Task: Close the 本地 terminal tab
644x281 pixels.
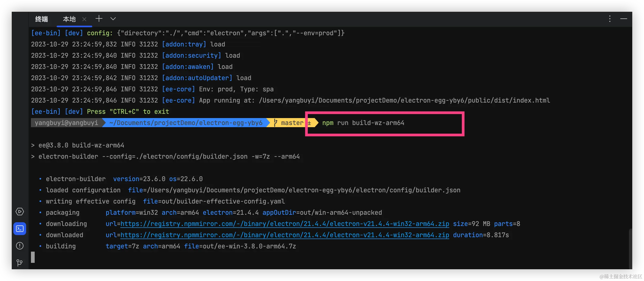Action: [84, 19]
